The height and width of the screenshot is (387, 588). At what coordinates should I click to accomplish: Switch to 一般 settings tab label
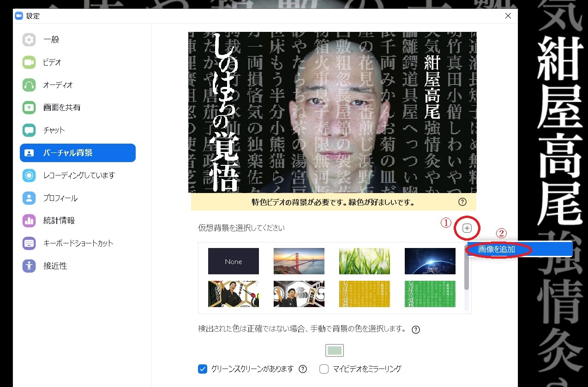(51, 40)
